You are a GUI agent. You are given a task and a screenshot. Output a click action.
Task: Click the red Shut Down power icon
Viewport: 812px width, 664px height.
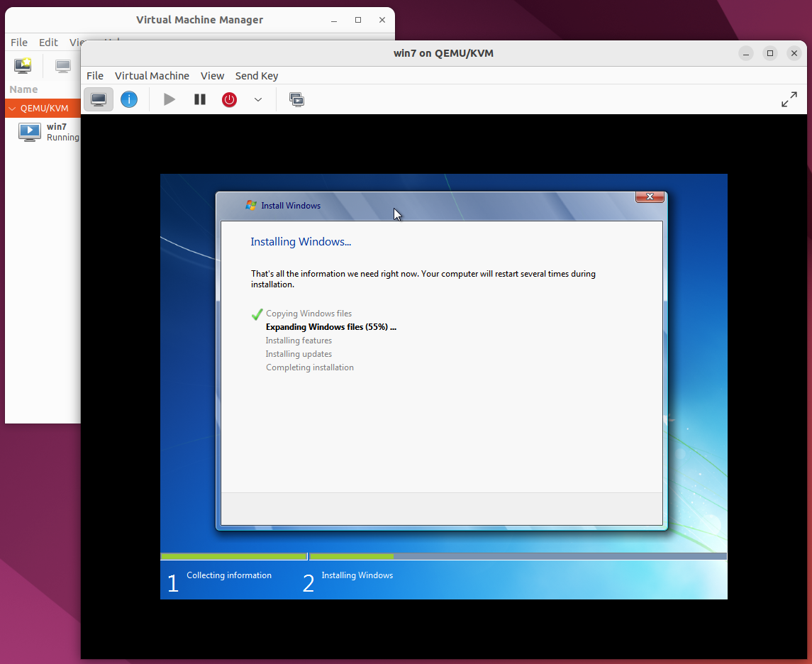(x=229, y=99)
